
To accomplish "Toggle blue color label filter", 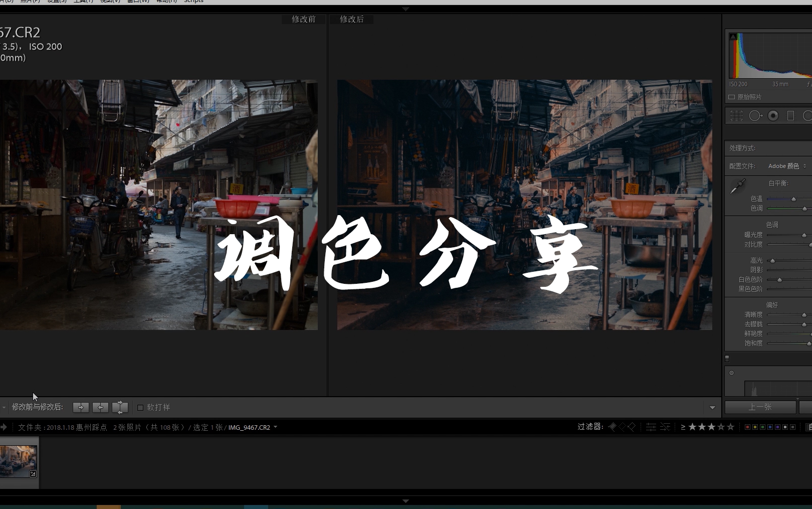I will click(x=770, y=427).
